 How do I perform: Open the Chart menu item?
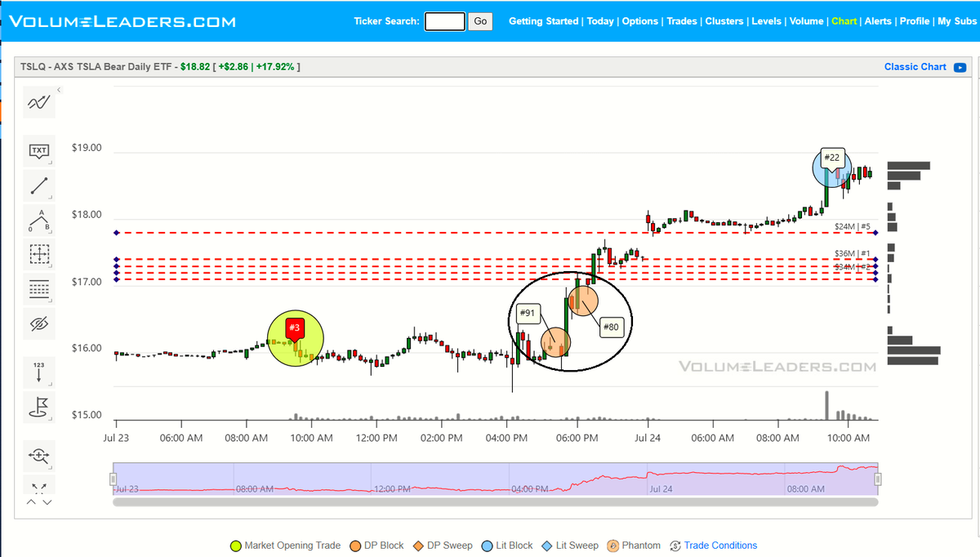[x=844, y=21]
